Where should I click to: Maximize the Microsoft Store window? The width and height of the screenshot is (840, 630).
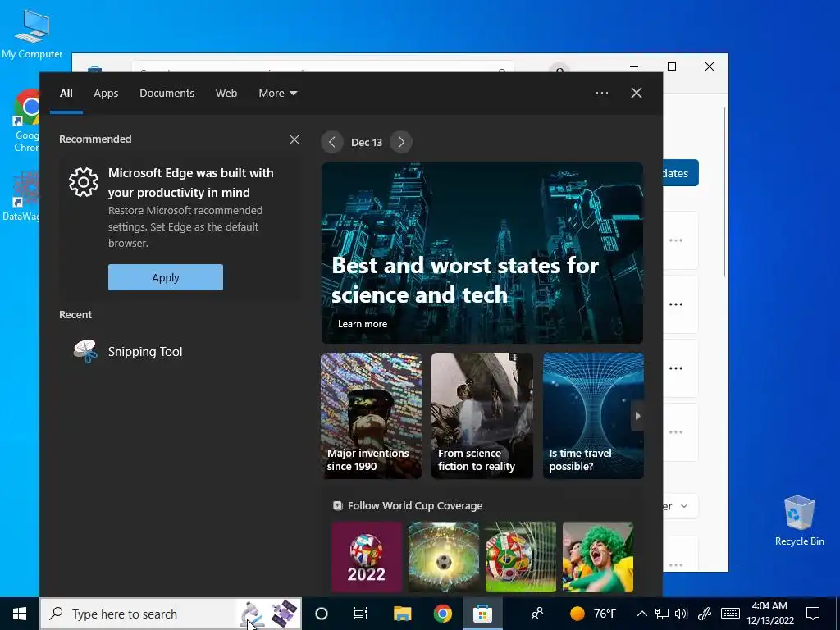click(672, 66)
